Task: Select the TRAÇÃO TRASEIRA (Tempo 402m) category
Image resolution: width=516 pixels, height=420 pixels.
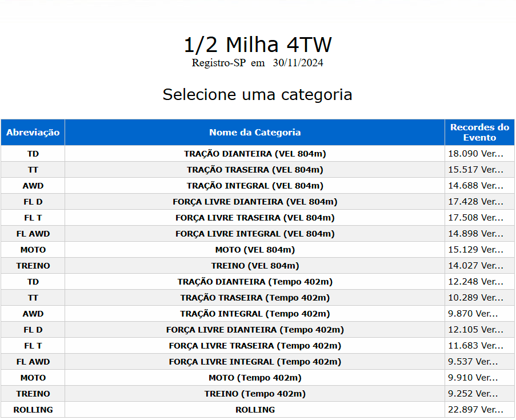Action: [254, 297]
